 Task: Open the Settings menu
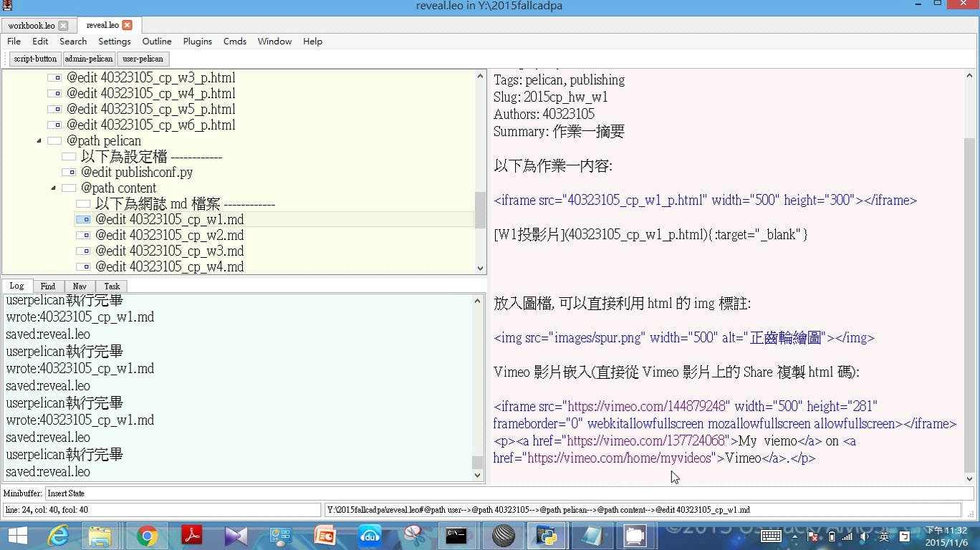coord(115,42)
